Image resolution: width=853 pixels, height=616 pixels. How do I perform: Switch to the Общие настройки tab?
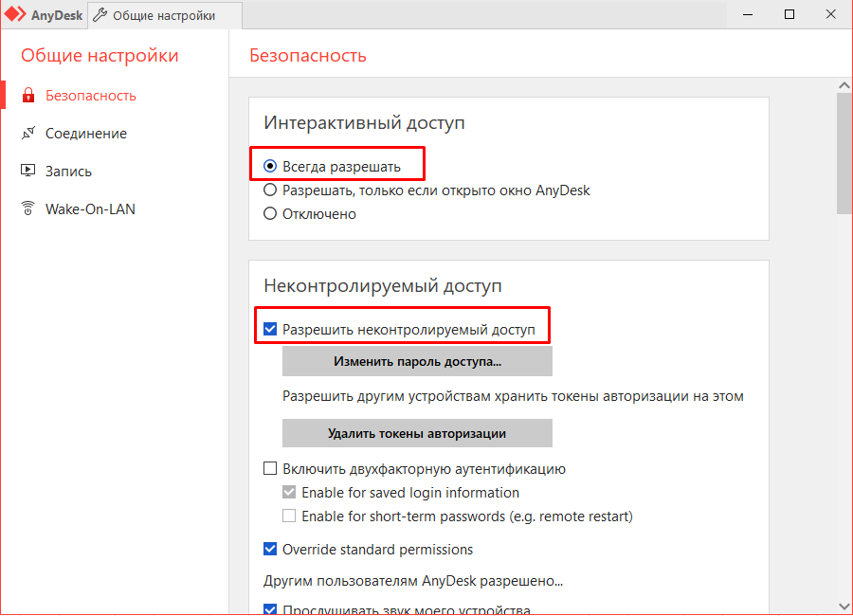[163, 15]
